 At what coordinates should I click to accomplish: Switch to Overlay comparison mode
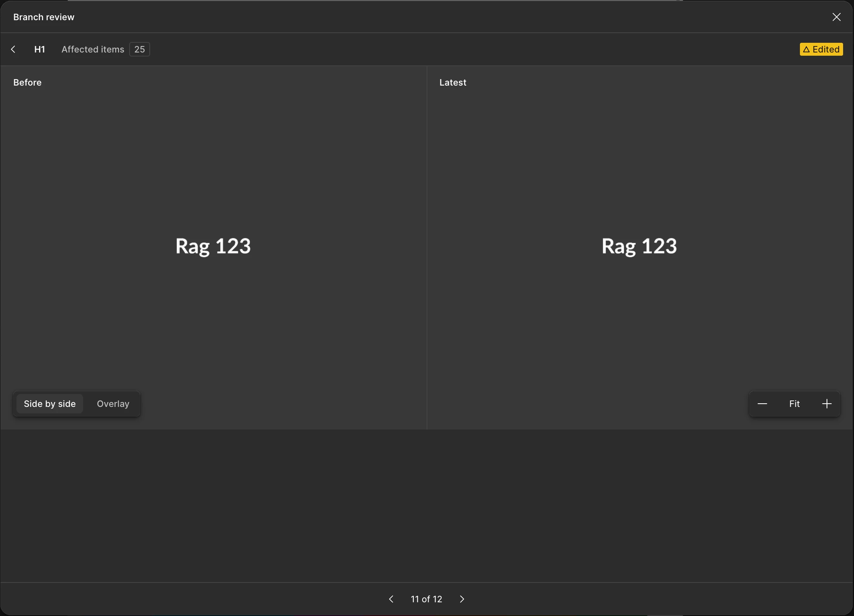coord(113,404)
